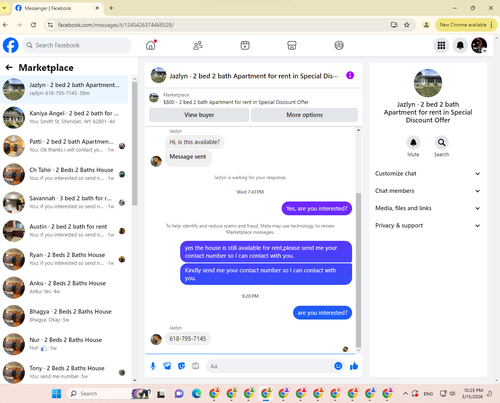Click the View buyer button
The height and width of the screenshot is (403, 500).
199,115
